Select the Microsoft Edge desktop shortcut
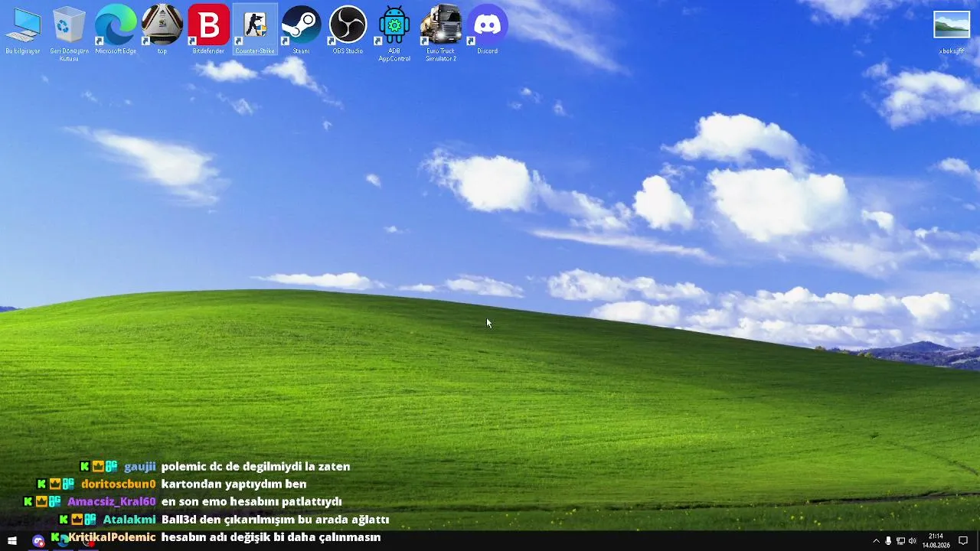This screenshot has height=551, width=980. click(x=116, y=31)
